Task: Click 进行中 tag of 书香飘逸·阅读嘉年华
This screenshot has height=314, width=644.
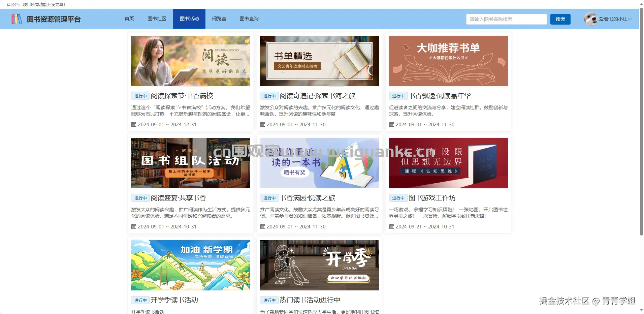Action: tap(398, 96)
